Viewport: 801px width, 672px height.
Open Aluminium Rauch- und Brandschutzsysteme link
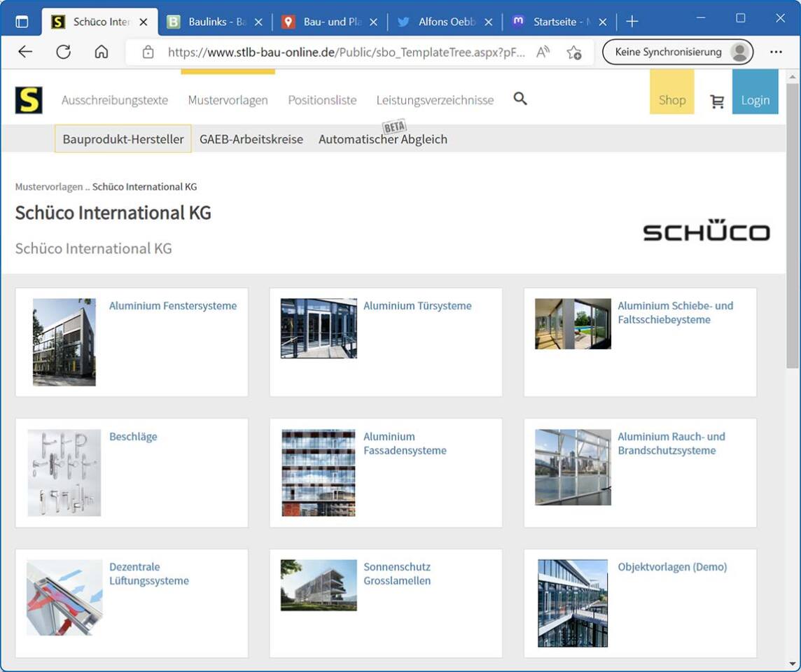tap(671, 443)
